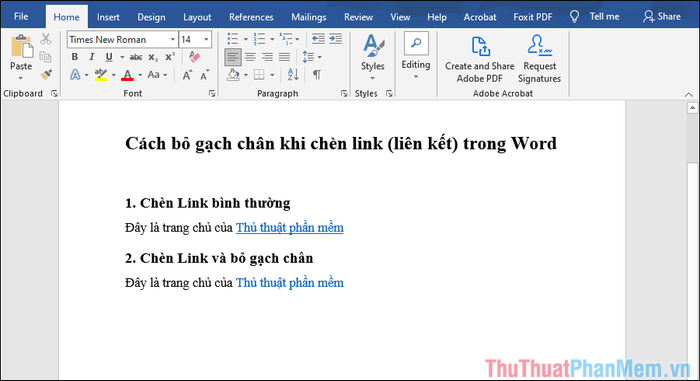The image size is (700, 381).
Task: Click Create and Share Adobe PDF
Action: click(479, 59)
